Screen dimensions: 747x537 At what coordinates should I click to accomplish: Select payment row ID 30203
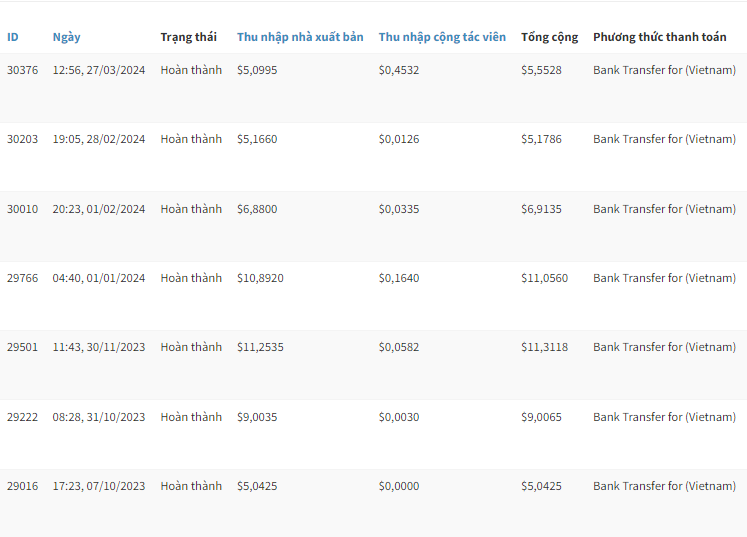click(x=22, y=139)
